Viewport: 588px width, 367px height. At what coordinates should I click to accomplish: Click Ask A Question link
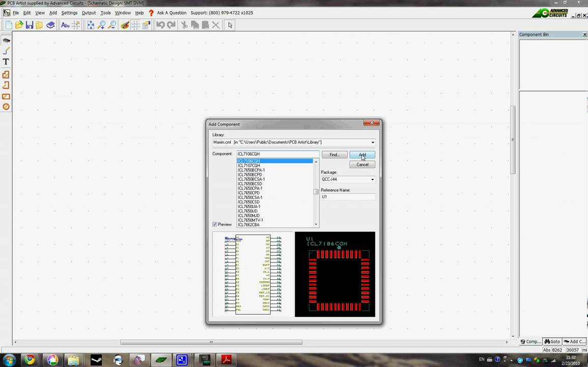point(171,13)
